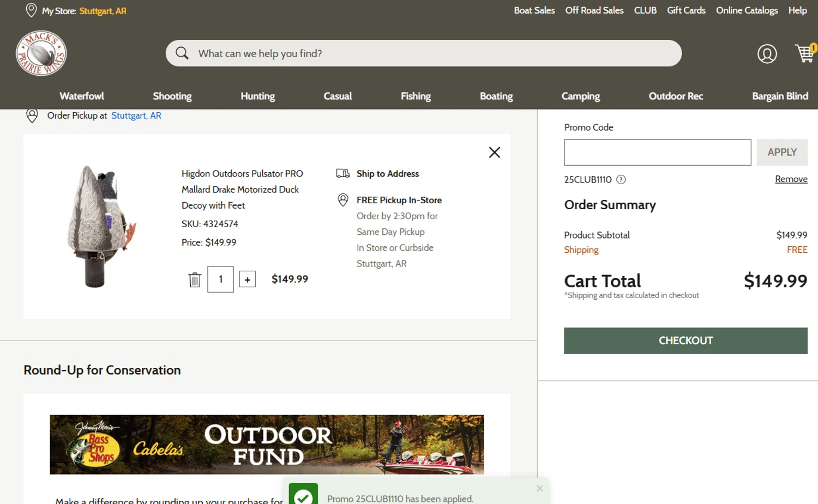Click the green checkmark notification icon
Screen dimensions: 818x504
point(303,495)
